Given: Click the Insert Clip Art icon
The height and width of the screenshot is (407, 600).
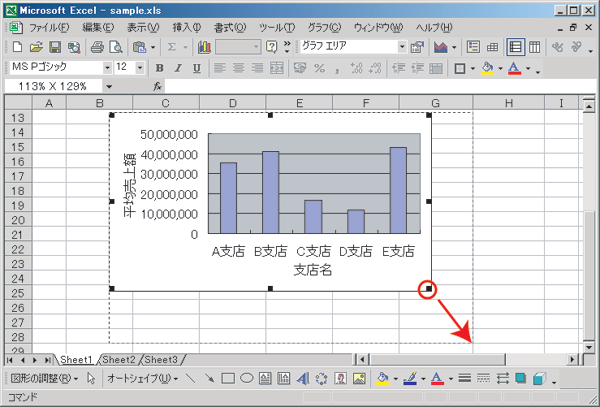Looking at the screenshot, I should point(340,379).
